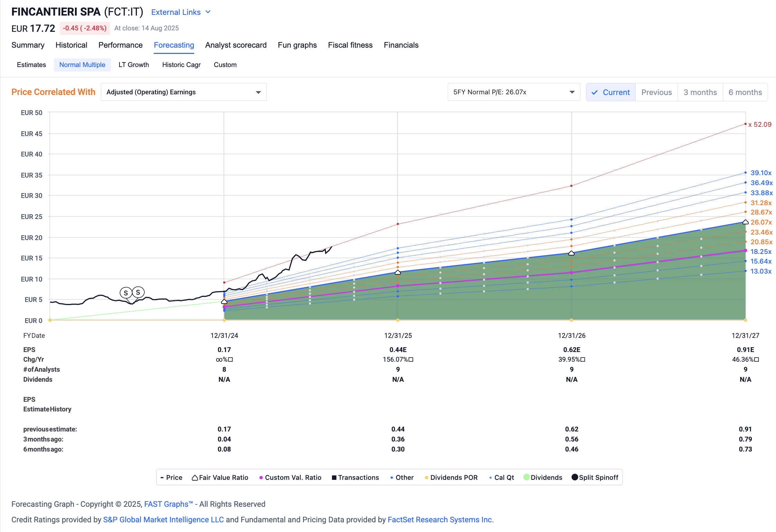Expand the 5FY Normal P/E dropdown
Image resolution: width=776 pixels, height=532 pixels.
pyautogui.click(x=513, y=92)
